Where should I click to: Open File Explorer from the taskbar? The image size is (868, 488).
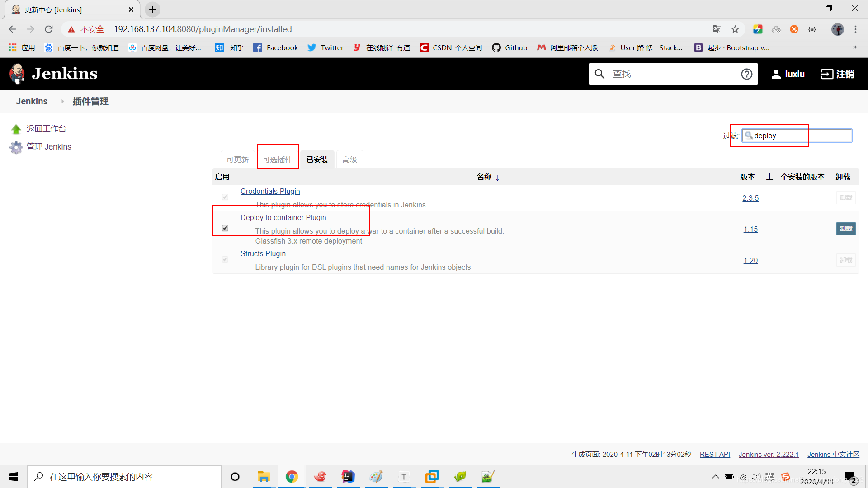pyautogui.click(x=264, y=477)
